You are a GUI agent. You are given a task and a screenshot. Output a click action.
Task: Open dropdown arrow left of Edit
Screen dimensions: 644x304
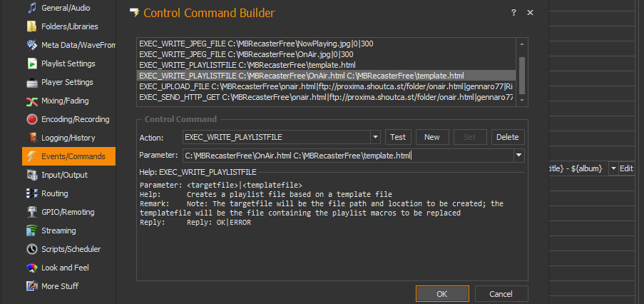[613, 169]
